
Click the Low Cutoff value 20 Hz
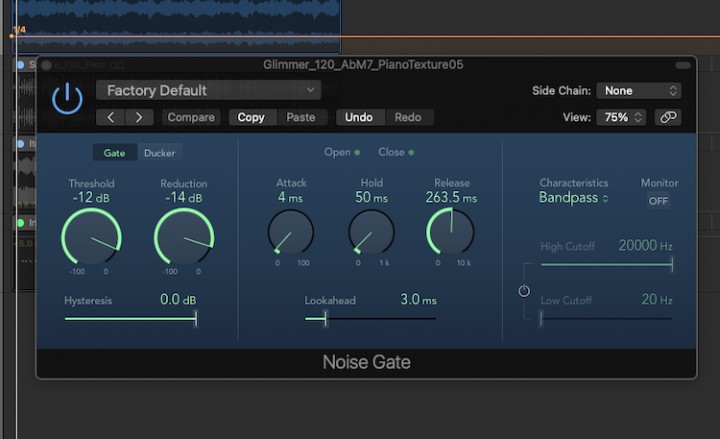point(657,300)
